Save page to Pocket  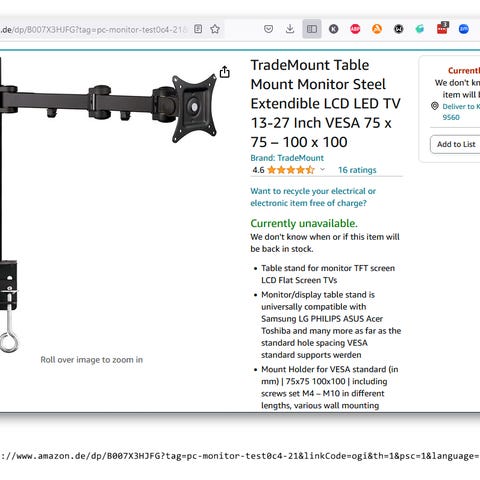pos(268,29)
